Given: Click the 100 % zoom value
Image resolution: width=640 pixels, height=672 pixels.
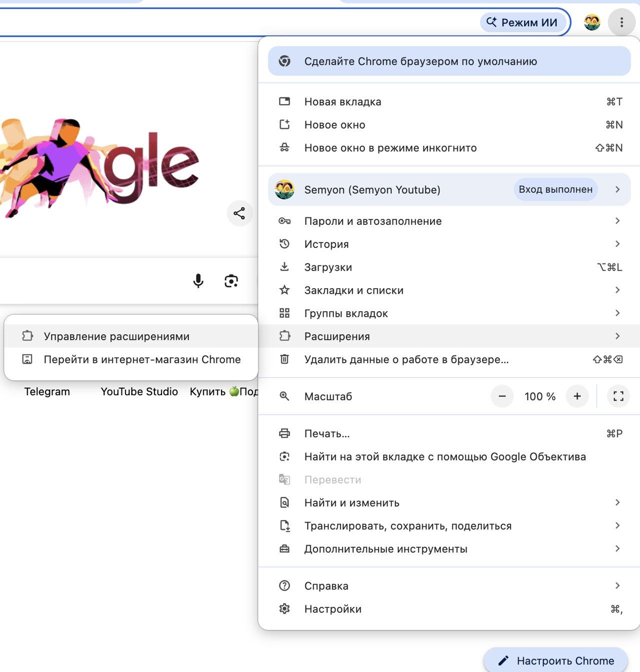Looking at the screenshot, I should [x=540, y=396].
